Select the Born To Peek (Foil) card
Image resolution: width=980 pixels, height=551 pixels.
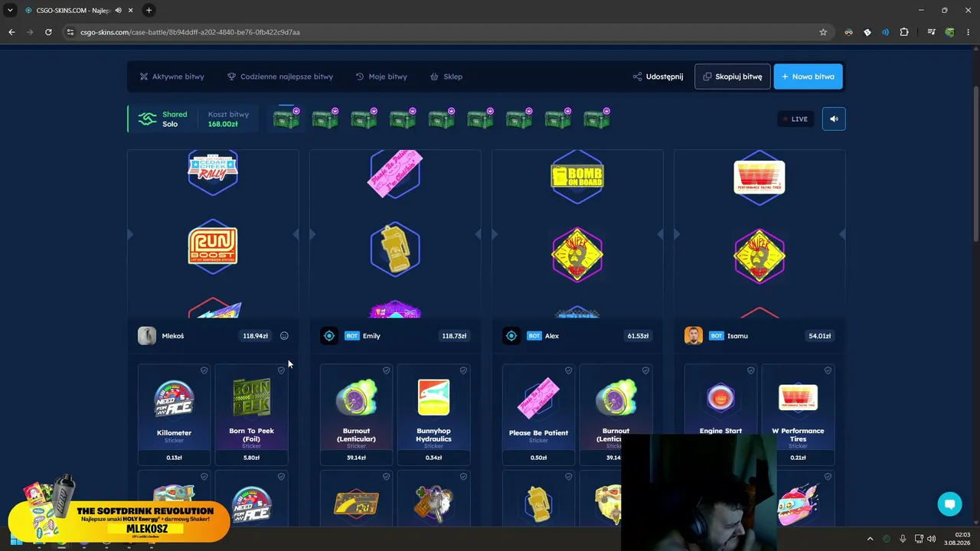click(251, 415)
